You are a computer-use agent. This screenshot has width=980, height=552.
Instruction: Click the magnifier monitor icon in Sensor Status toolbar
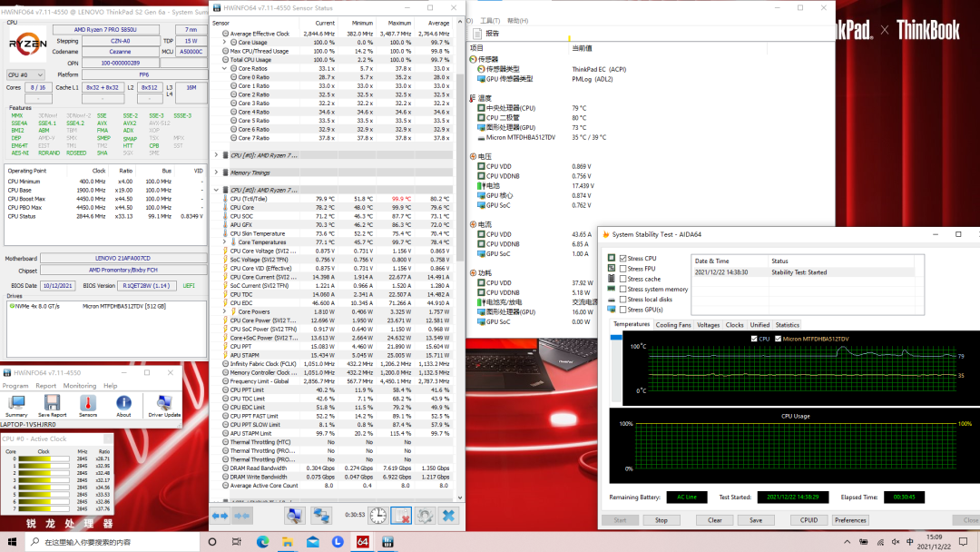click(x=294, y=515)
